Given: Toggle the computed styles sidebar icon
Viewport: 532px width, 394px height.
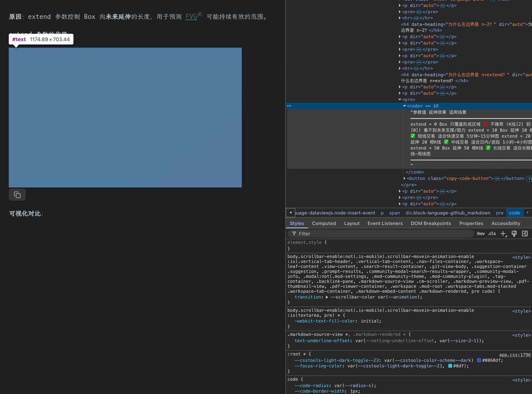Looking at the screenshot, I should click(525, 234).
